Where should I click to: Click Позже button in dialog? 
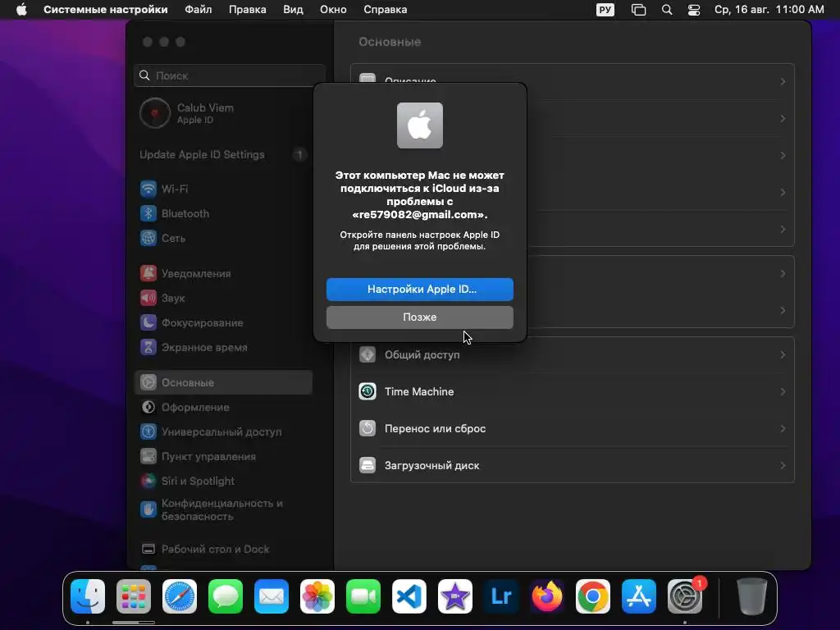tap(420, 317)
